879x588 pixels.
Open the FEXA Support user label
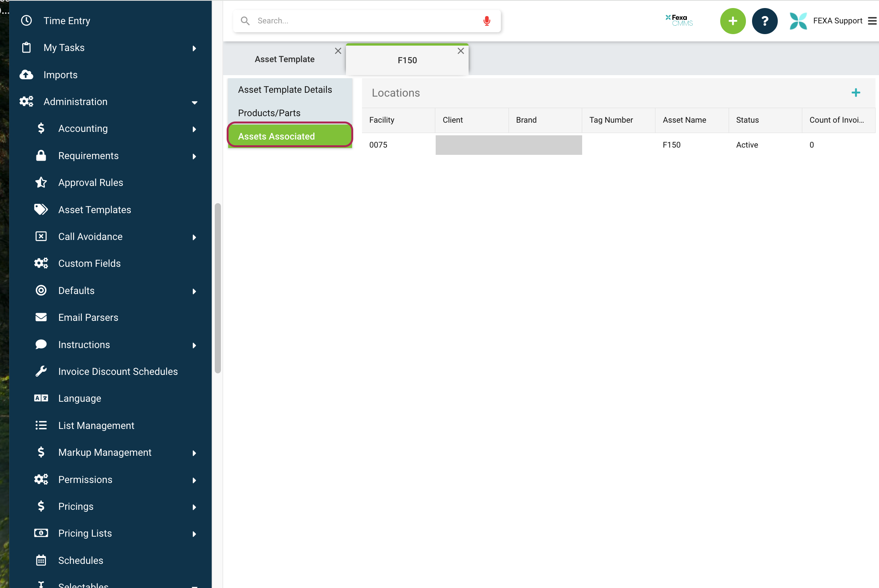click(838, 21)
